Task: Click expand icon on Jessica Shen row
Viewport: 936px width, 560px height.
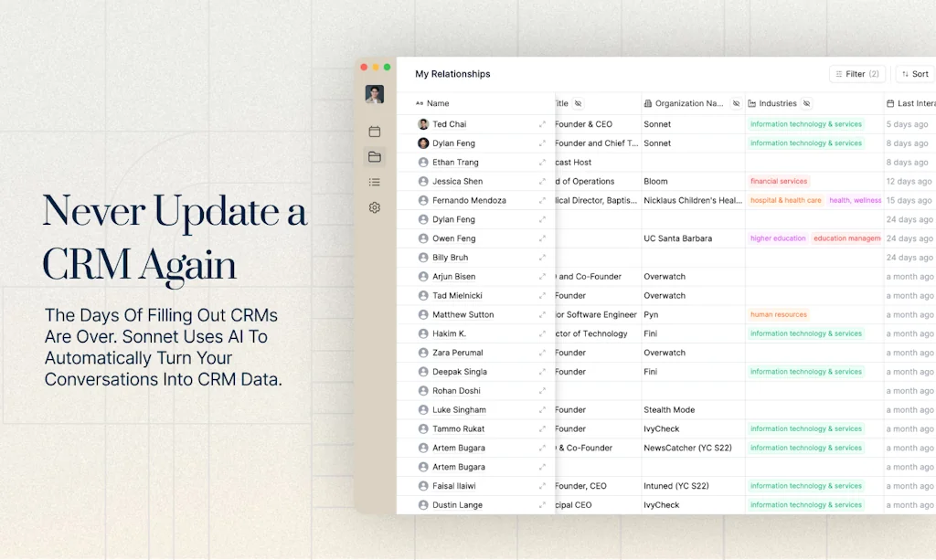Action: (542, 182)
